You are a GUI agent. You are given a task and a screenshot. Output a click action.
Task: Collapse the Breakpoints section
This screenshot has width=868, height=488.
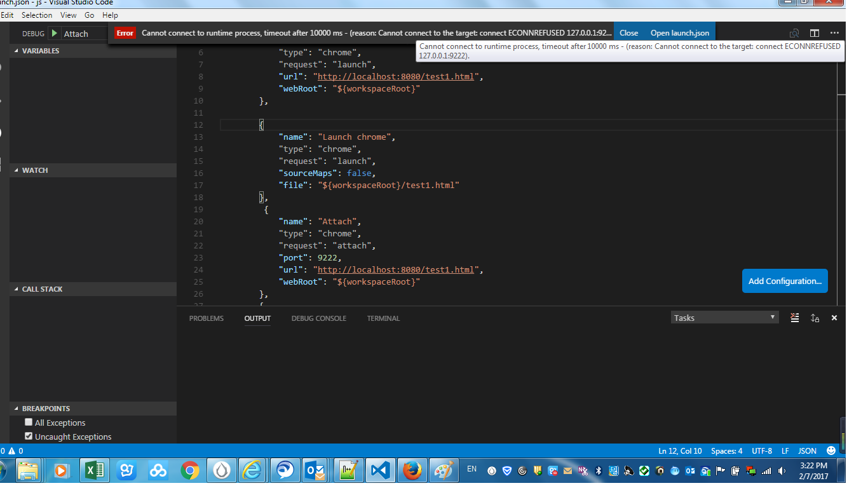coord(93,409)
